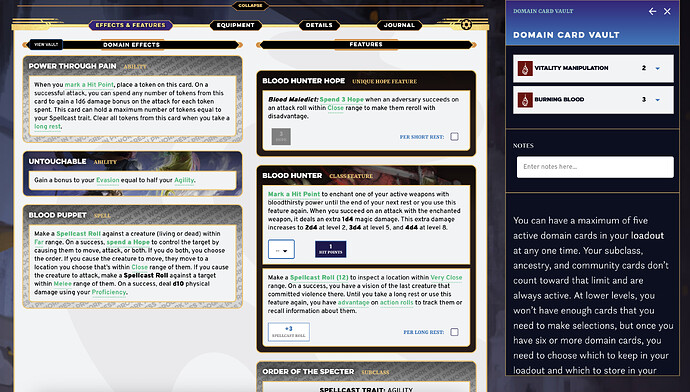Viewport: 690px width, 392px height.
Task: Click the Evasion keyword link
Action: (108, 180)
